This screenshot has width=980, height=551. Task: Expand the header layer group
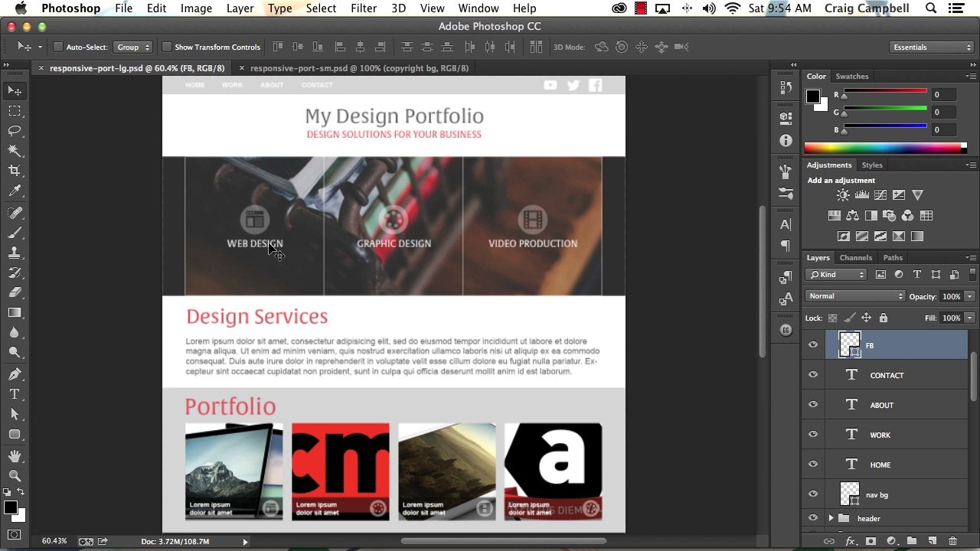(831, 519)
